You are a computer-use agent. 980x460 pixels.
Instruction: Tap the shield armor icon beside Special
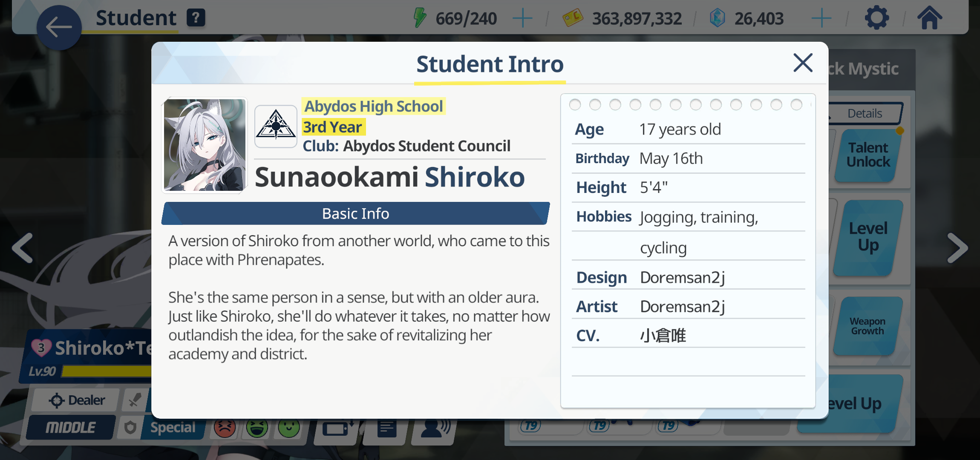click(130, 427)
